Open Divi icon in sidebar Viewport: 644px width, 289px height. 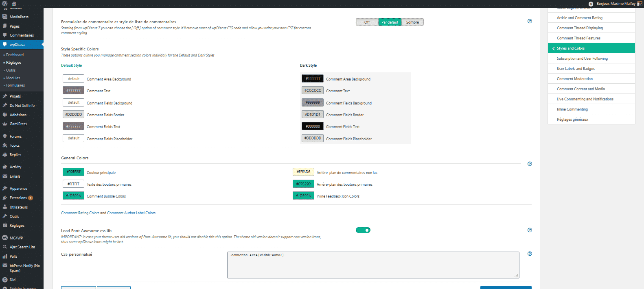[5, 280]
